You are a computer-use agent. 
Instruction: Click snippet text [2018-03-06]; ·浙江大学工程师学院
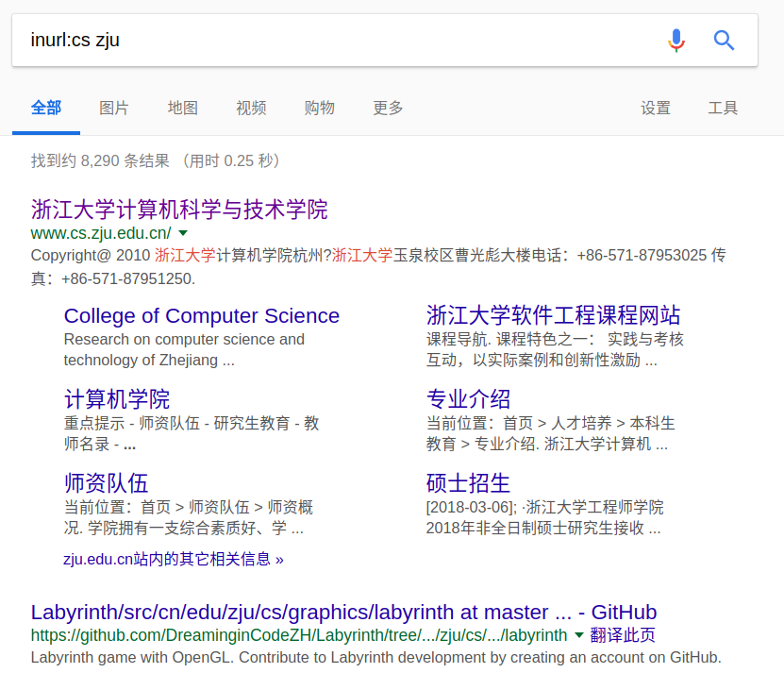pos(544,508)
